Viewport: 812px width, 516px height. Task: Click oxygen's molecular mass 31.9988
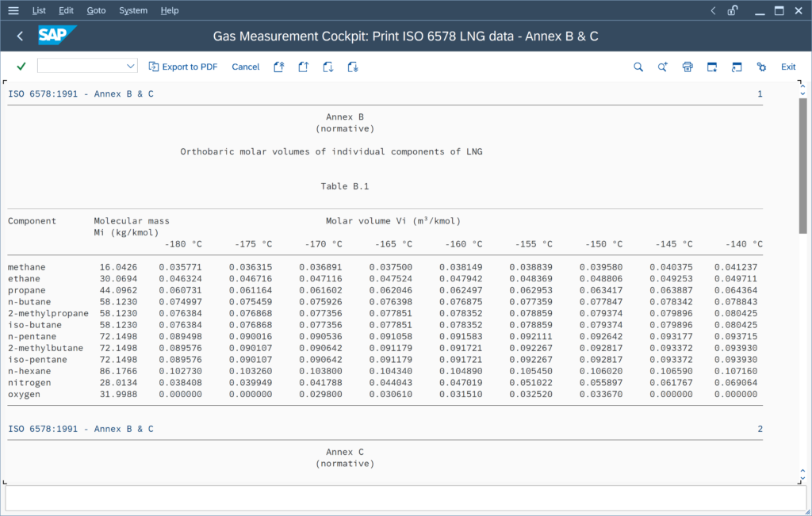point(118,395)
